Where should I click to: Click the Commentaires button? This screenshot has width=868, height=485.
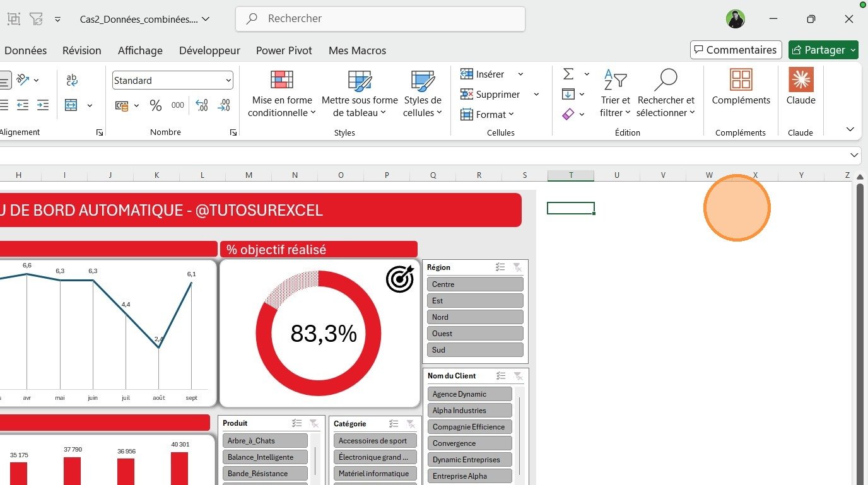tap(736, 50)
